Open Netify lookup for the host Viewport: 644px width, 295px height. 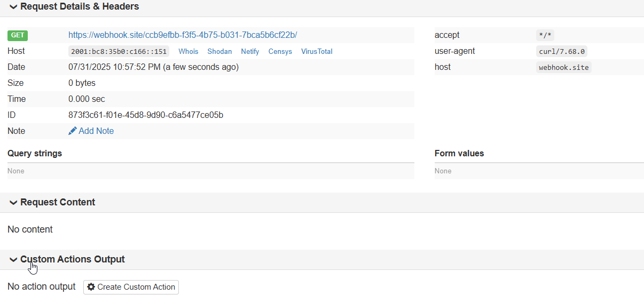[250, 52]
